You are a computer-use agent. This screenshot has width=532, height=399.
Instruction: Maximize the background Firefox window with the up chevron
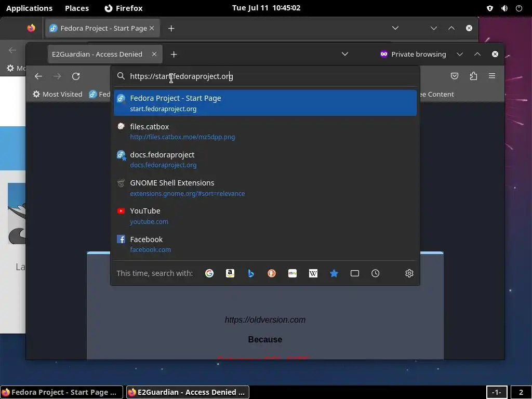pos(451,28)
